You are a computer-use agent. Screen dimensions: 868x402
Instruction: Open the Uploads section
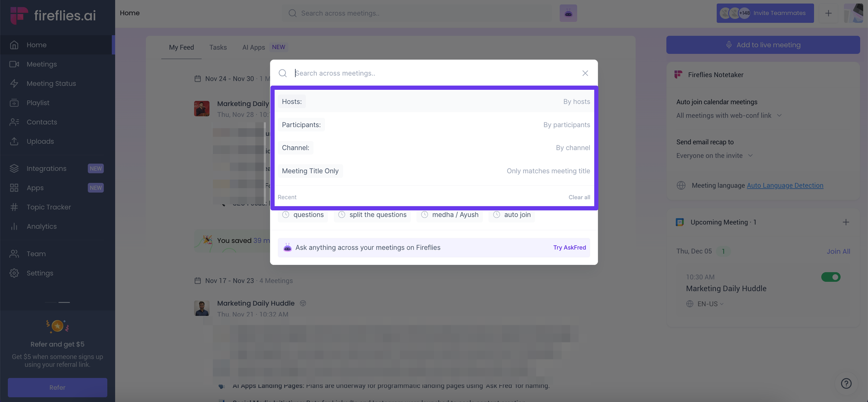40,141
